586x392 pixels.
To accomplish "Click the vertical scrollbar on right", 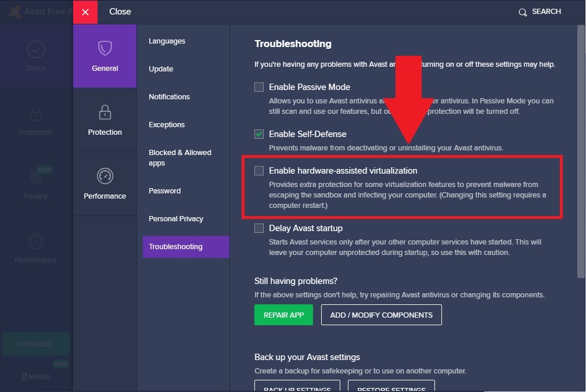I will [x=581, y=151].
